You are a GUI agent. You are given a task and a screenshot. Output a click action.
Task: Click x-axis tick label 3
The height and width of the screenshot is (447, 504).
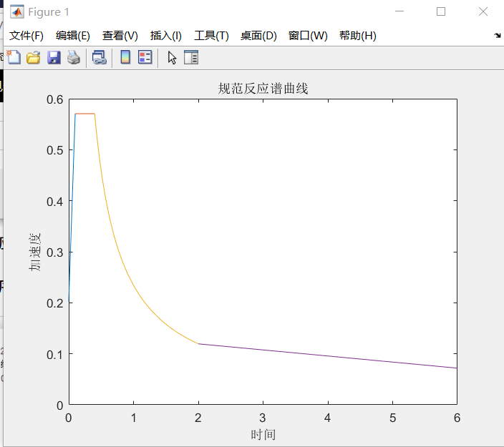(x=263, y=418)
